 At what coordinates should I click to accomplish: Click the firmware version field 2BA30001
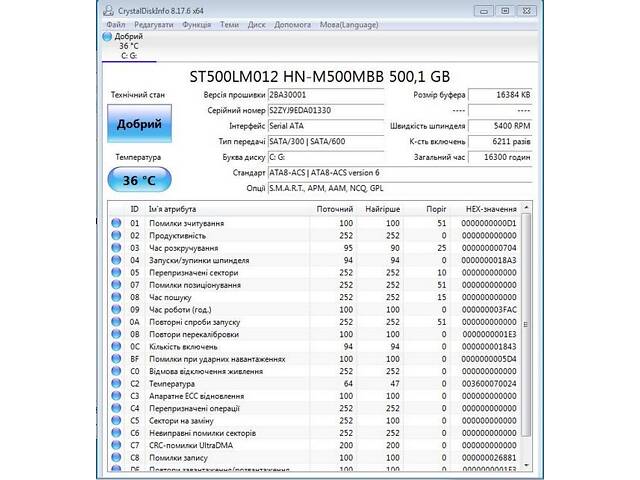tap(326, 95)
